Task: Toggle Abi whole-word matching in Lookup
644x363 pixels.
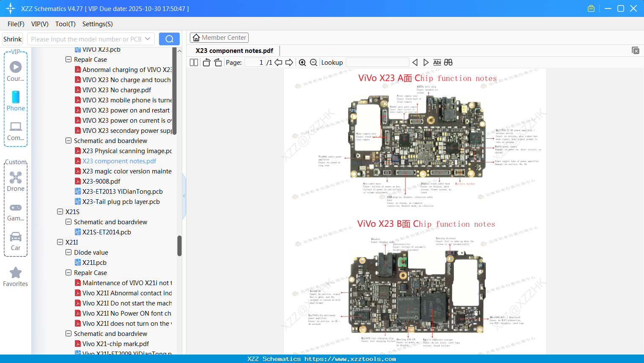Action: [437, 62]
